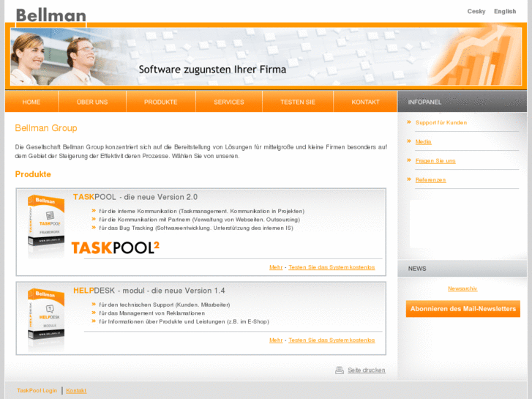532x399 pixels.
Task: Switch language to Cesky
Action: pyautogui.click(x=476, y=11)
